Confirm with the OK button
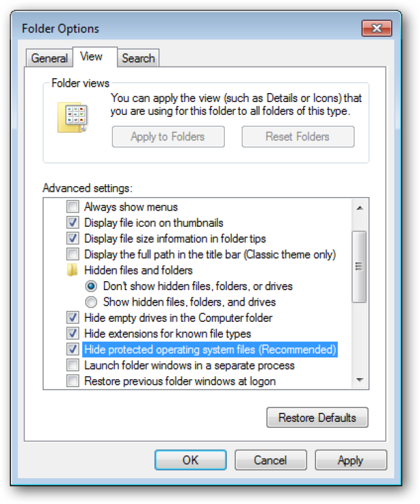420x504 pixels. click(x=191, y=460)
